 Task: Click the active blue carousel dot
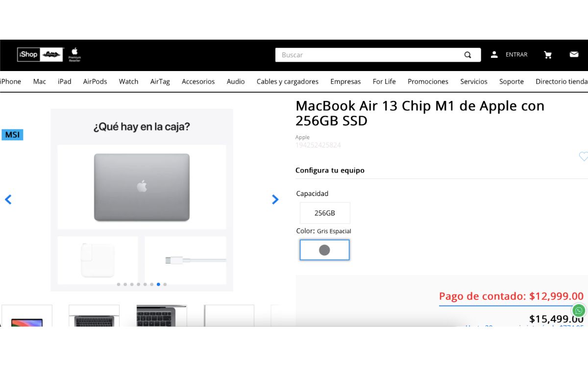coord(158,284)
